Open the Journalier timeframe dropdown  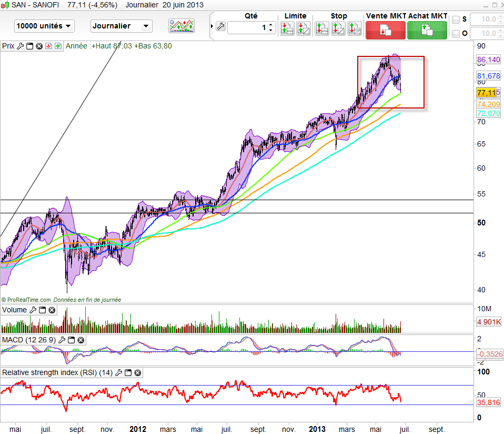click(x=121, y=26)
